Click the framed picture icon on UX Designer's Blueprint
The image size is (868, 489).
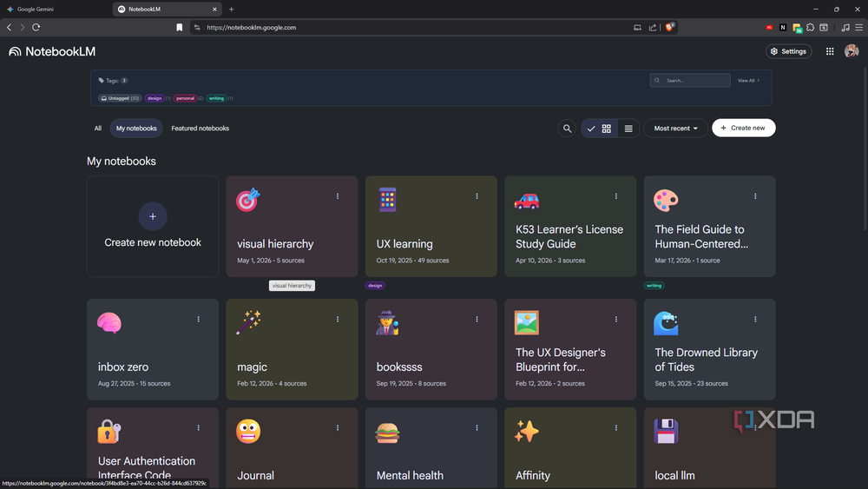tap(527, 323)
